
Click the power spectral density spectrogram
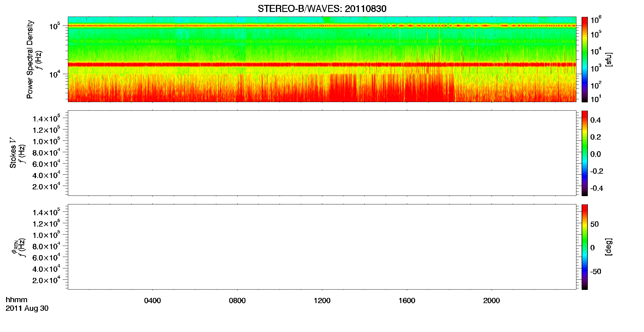pyautogui.click(x=322, y=59)
